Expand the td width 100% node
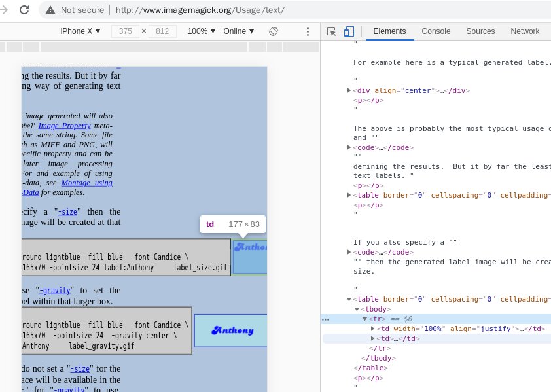551x392 pixels. [x=372, y=329]
